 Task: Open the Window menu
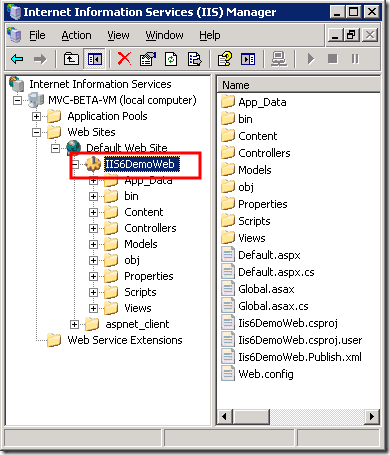[164, 35]
